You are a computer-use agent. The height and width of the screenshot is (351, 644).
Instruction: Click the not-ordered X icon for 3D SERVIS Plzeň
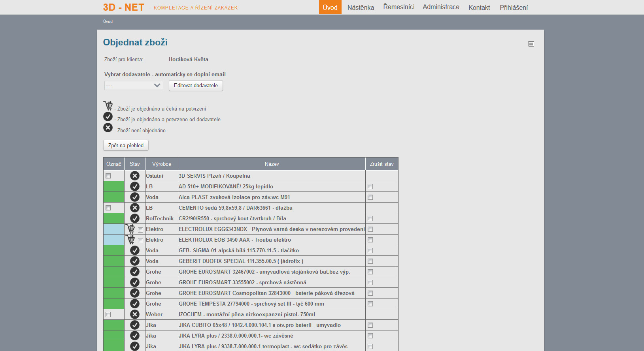click(135, 176)
